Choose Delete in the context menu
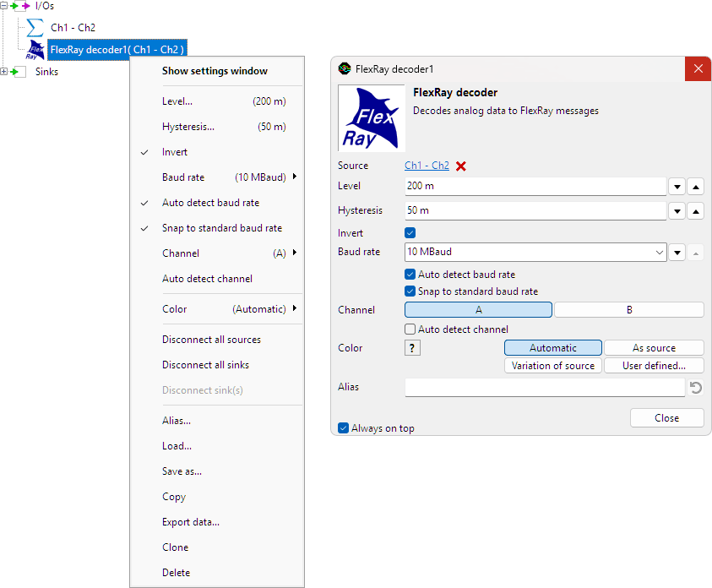 pos(217,573)
